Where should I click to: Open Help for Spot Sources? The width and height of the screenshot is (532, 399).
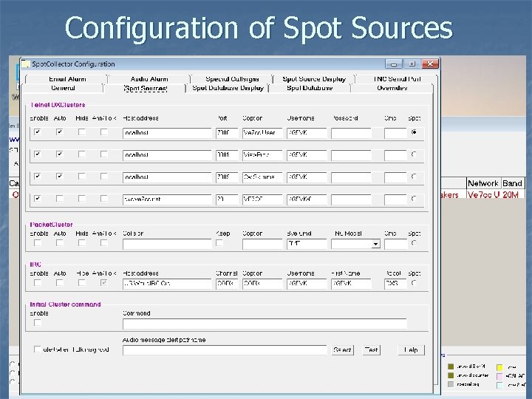(411, 349)
